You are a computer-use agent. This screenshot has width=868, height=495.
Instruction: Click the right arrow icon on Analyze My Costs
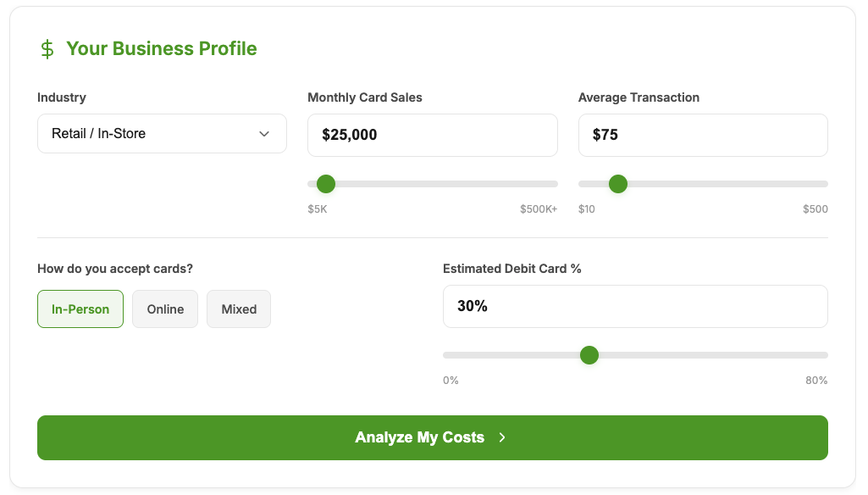coord(502,437)
